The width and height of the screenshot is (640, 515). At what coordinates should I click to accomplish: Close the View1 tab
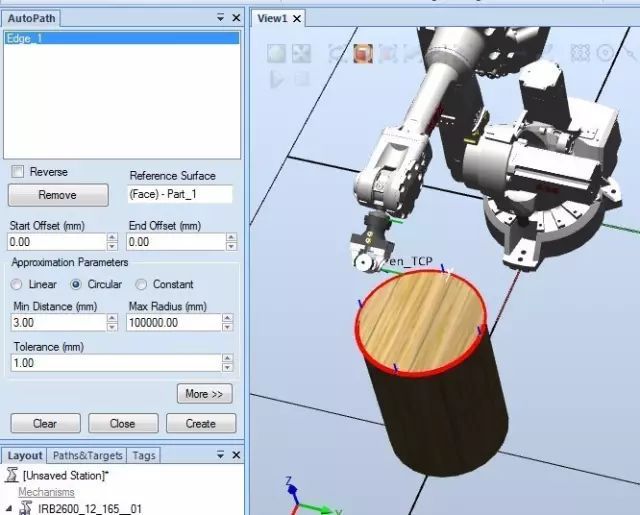tap(297, 19)
